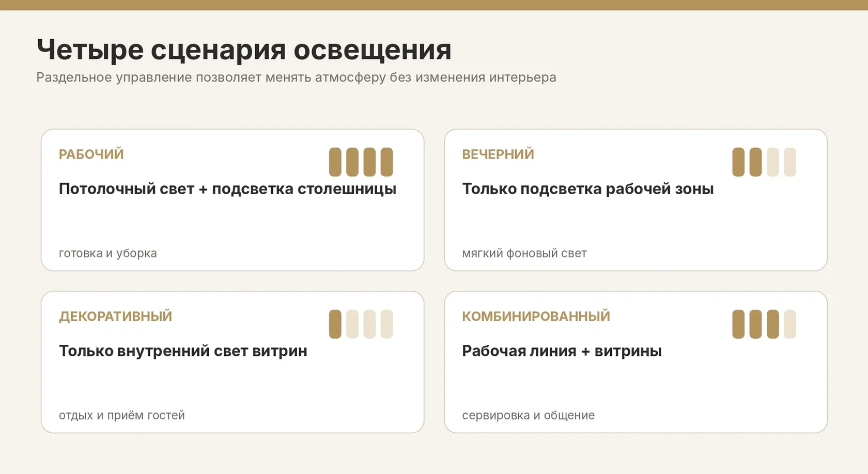Click "Рабочая линия + витрины"
The width and height of the screenshot is (868, 474).
(x=562, y=351)
